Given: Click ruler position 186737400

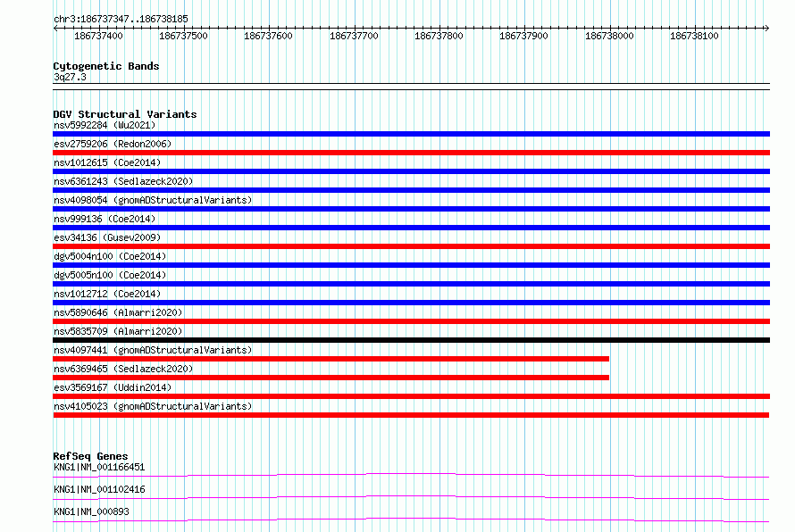Looking at the screenshot, I should click(x=98, y=36).
